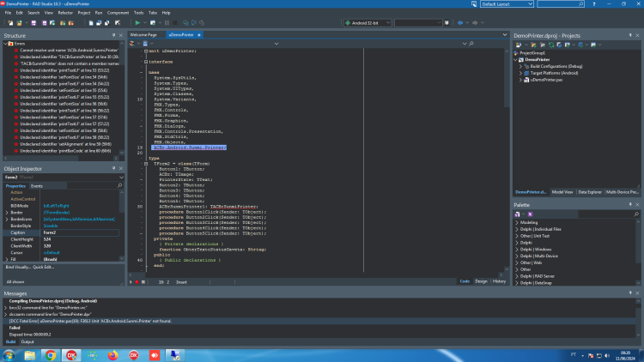Screen dimensions: 644x362
Task: Expand Build Configurations (Debug) node
Action: [520, 66]
